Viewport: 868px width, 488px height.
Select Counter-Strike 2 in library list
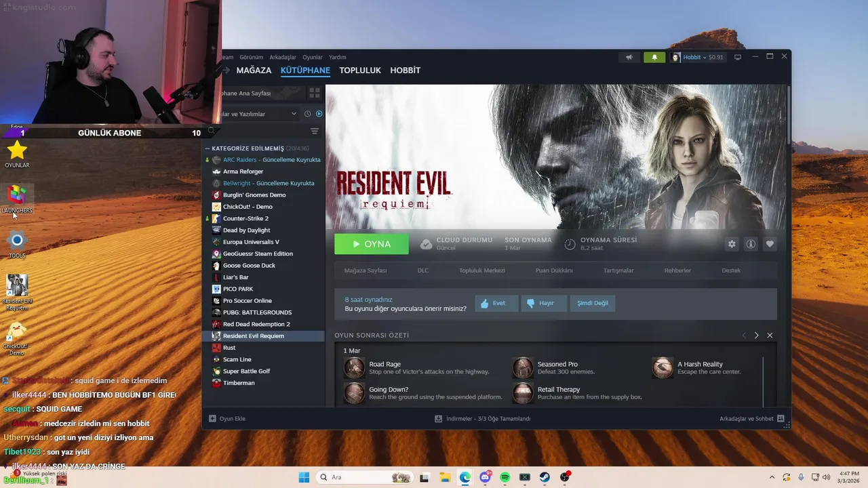[x=264, y=218]
